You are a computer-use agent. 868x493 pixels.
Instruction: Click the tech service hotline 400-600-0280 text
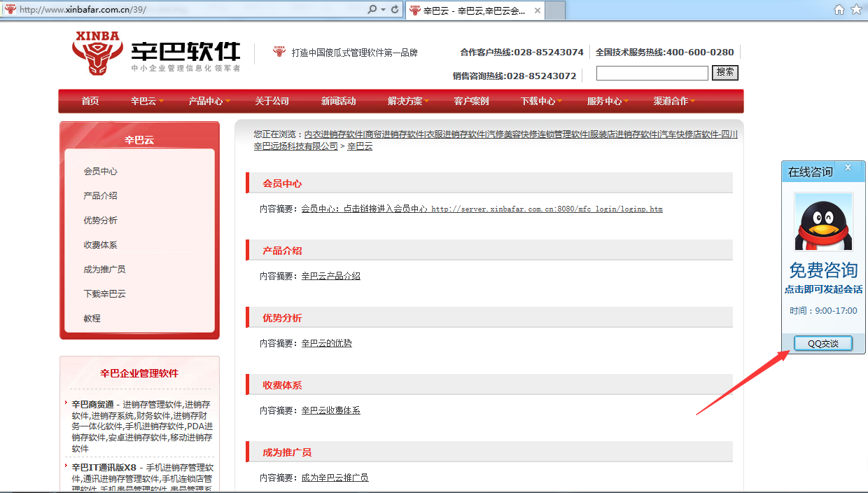(700, 52)
